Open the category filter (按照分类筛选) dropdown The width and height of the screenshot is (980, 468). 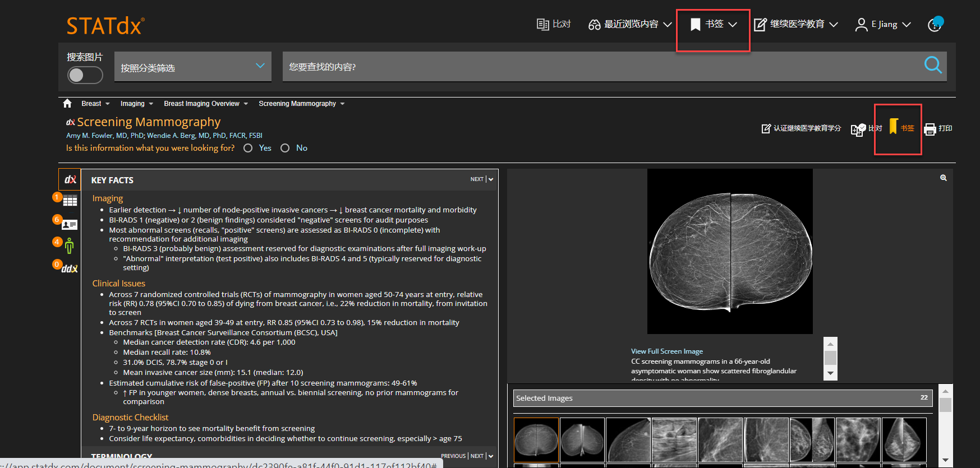pyautogui.click(x=192, y=67)
